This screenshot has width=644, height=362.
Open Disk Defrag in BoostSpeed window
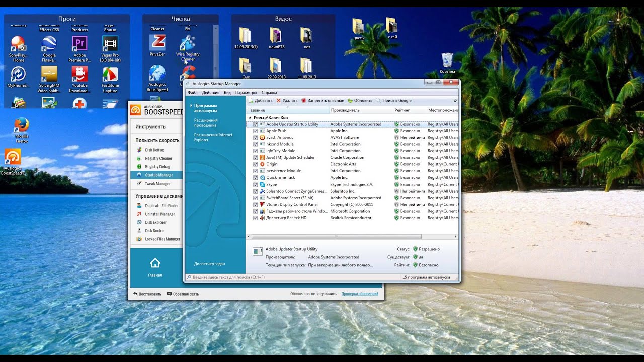pos(154,150)
